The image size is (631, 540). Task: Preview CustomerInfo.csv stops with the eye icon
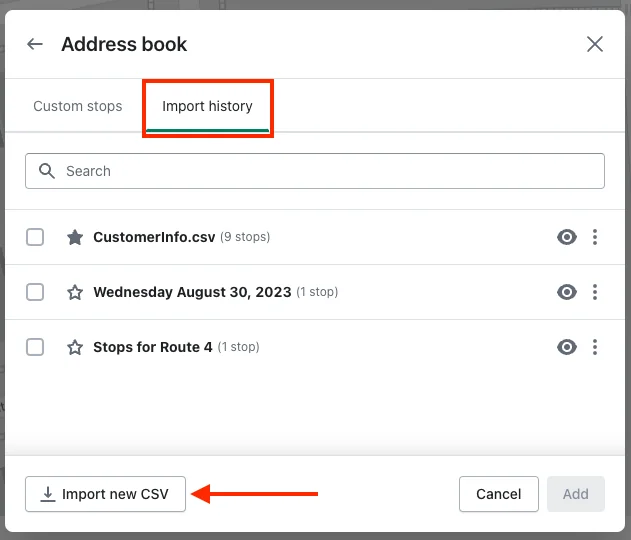pyautogui.click(x=567, y=237)
